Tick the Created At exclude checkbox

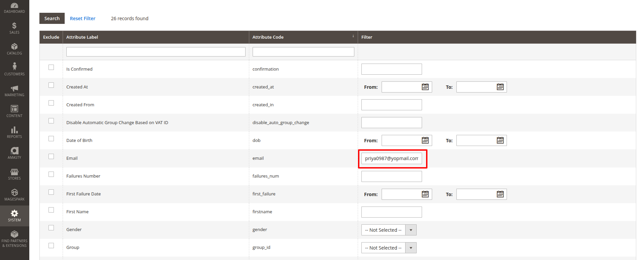(x=51, y=85)
